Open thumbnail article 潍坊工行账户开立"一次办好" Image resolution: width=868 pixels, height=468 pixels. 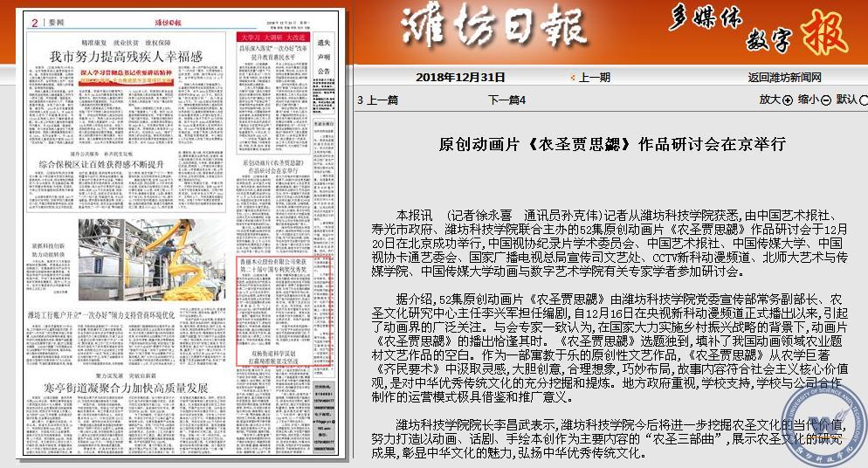click(x=101, y=315)
